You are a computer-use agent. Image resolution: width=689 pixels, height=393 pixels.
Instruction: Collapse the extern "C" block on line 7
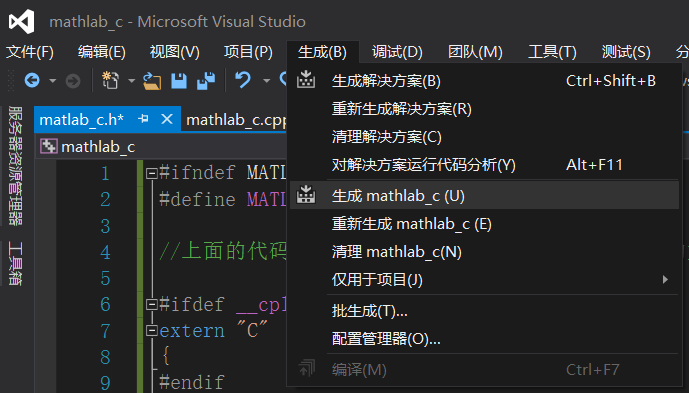[152, 330]
